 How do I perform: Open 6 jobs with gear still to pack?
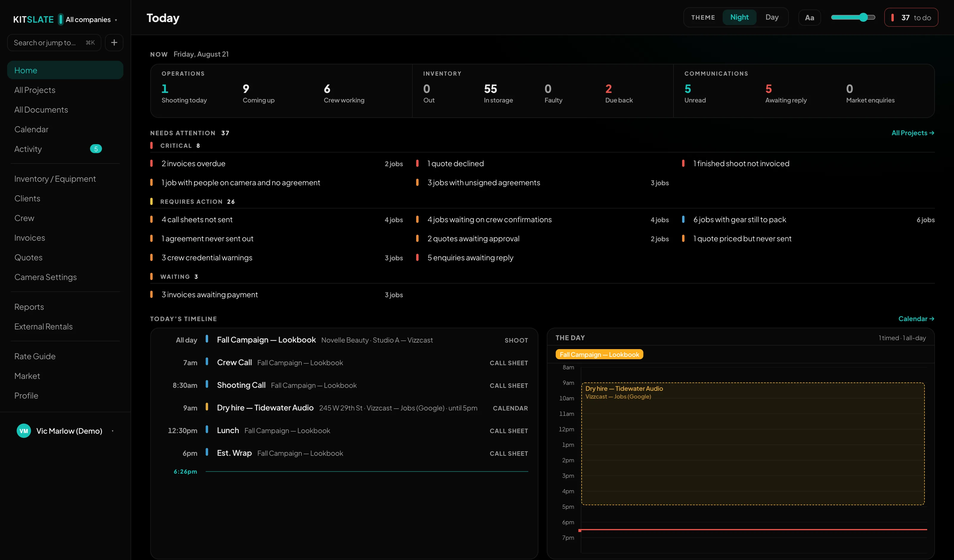[808, 220]
